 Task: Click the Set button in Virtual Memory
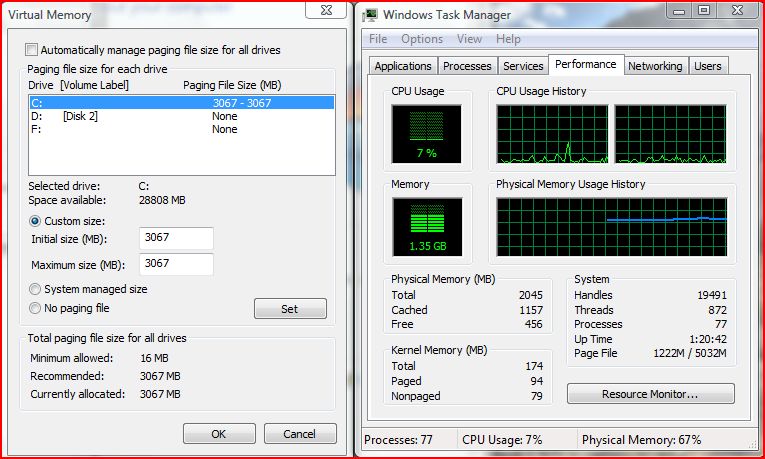click(290, 309)
